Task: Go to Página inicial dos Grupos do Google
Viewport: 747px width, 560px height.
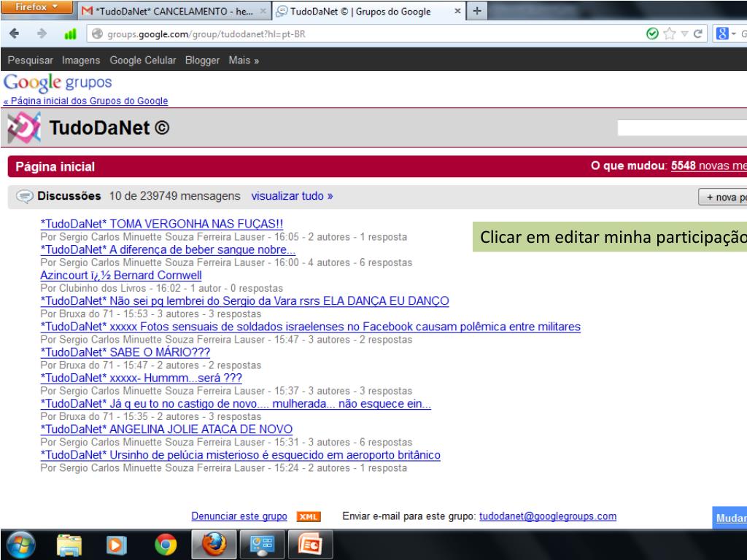Action: pyautogui.click(x=86, y=101)
